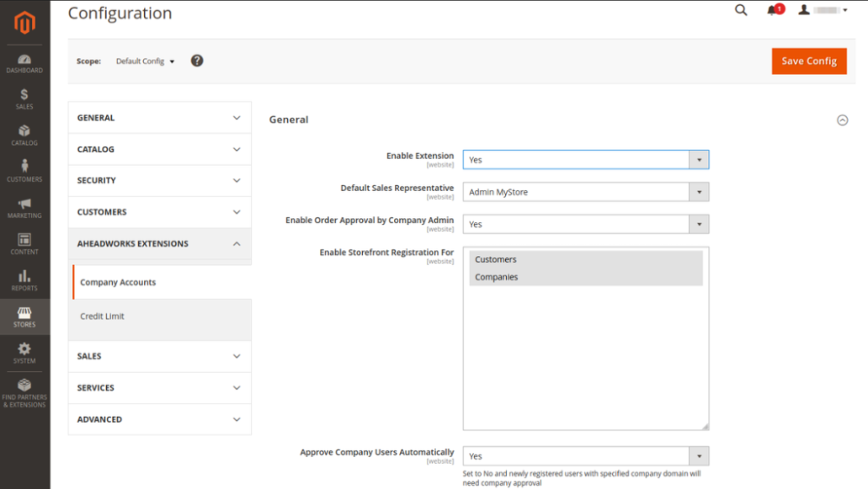Open the Enable Extension dropdown
Image resolution: width=868 pixels, height=489 pixels.
coord(586,160)
